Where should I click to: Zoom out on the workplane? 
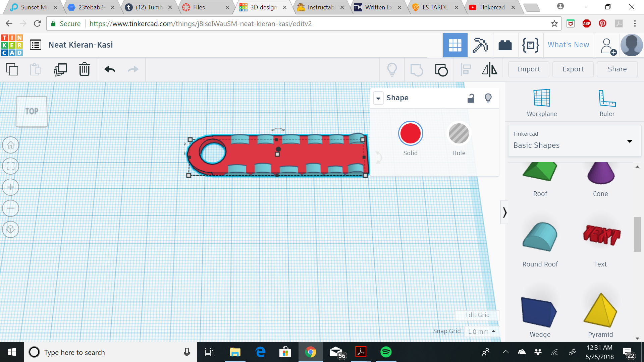tap(11, 208)
